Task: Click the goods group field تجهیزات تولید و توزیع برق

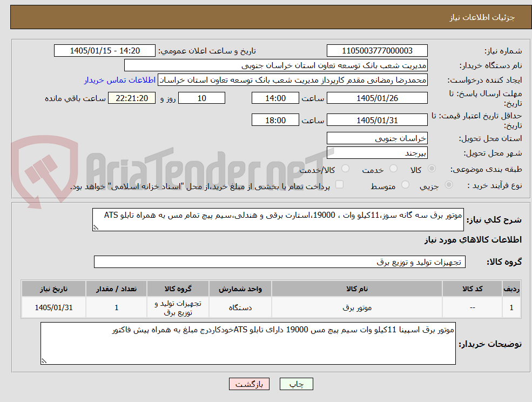Action: [x=280, y=262]
